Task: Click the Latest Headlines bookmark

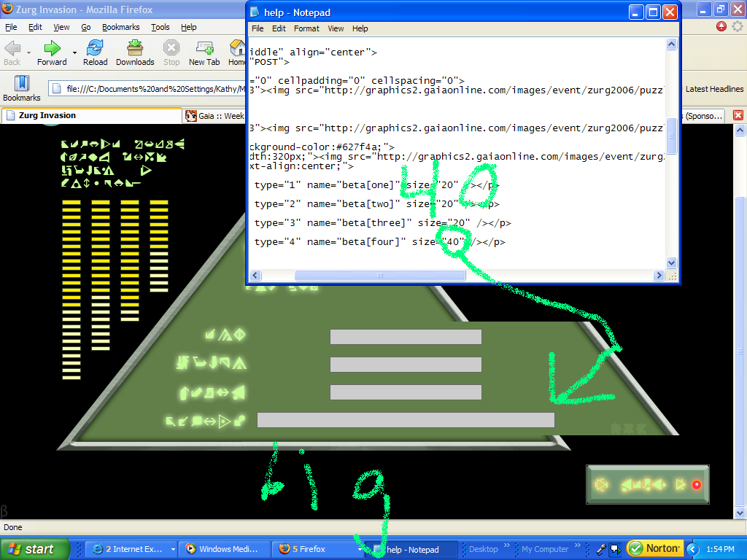Action: (x=714, y=89)
